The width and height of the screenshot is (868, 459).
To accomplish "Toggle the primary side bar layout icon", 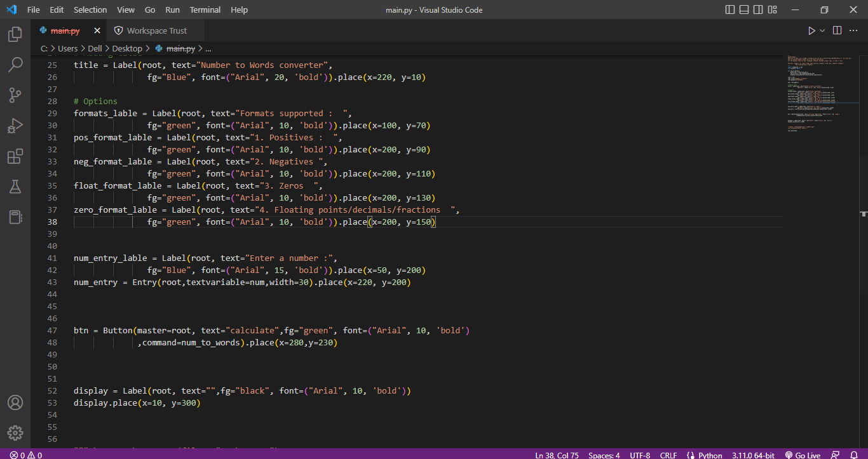I will (x=729, y=10).
